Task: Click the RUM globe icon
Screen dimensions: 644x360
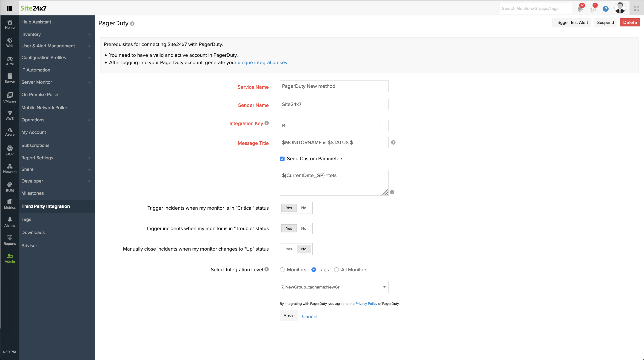Action: (x=10, y=185)
